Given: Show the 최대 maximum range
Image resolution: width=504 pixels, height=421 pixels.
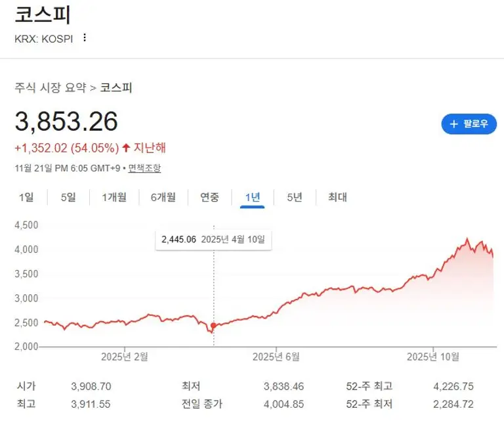Looking at the screenshot, I should pyautogui.click(x=337, y=197).
